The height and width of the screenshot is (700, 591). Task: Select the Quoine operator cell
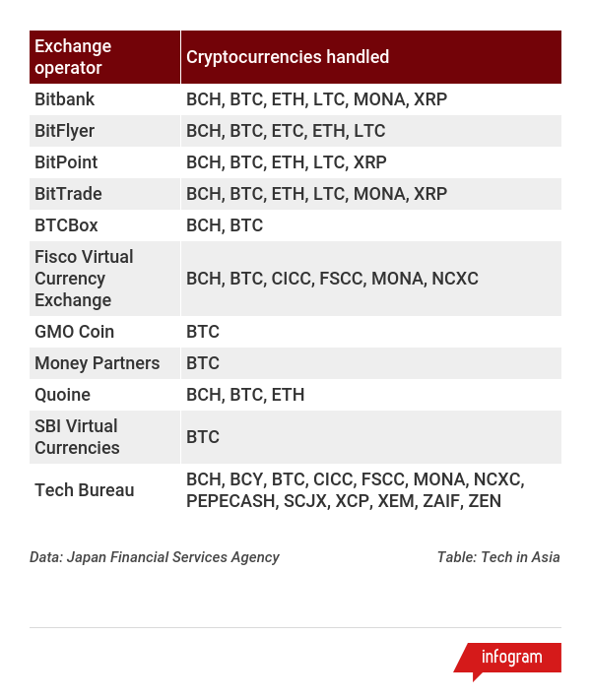pyautogui.click(x=104, y=395)
